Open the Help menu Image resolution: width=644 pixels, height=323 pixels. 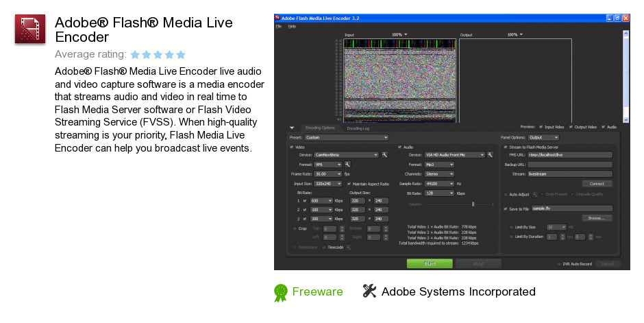292,26
